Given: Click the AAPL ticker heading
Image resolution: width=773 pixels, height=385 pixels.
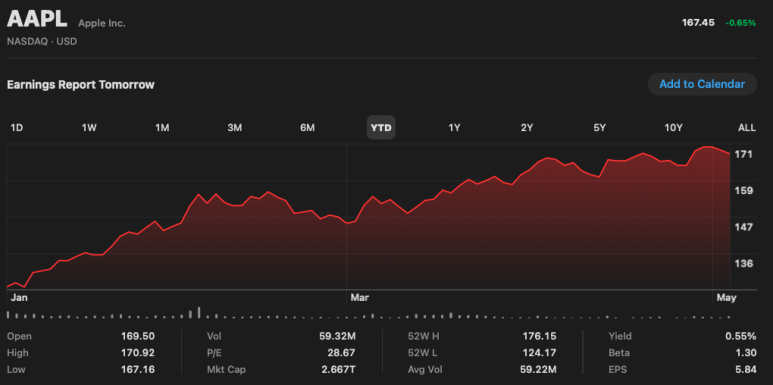Looking at the screenshot, I should point(37,20).
